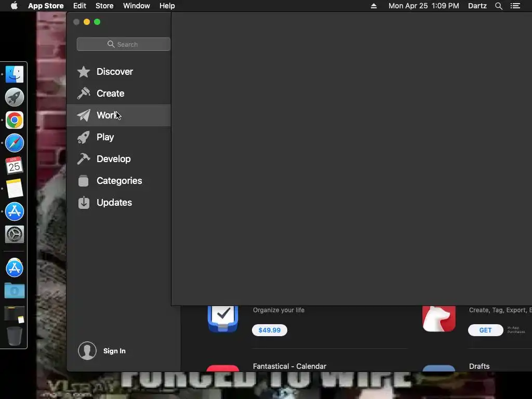Open the Window menu
Viewport: 532px width, 399px height.
[x=137, y=6]
